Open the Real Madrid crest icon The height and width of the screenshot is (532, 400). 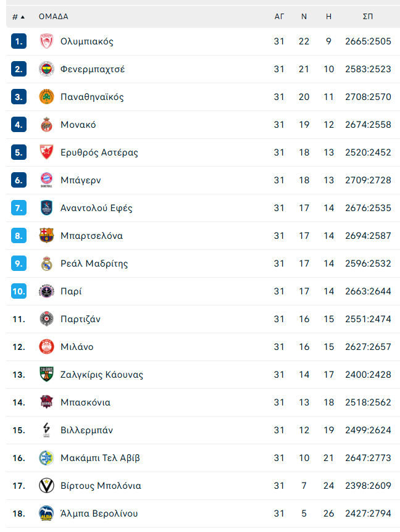click(x=46, y=264)
